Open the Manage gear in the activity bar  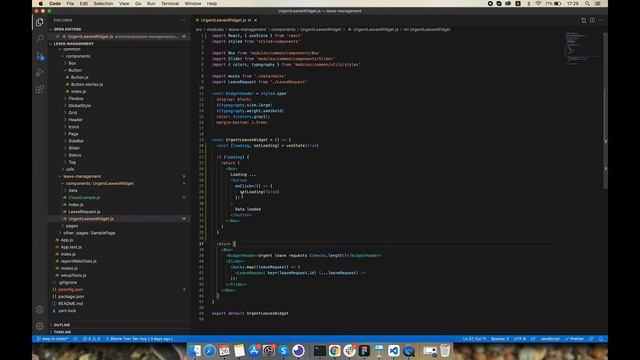click(x=40, y=326)
